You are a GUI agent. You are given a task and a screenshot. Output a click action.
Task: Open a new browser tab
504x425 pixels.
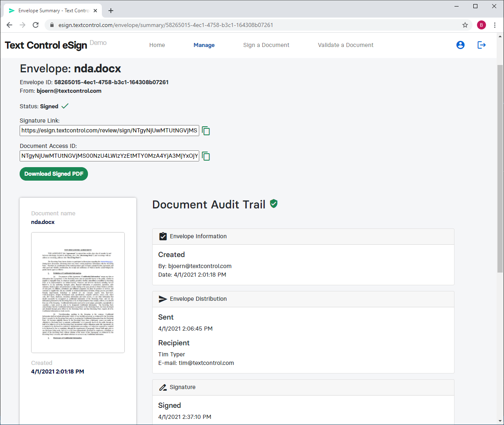point(111,11)
